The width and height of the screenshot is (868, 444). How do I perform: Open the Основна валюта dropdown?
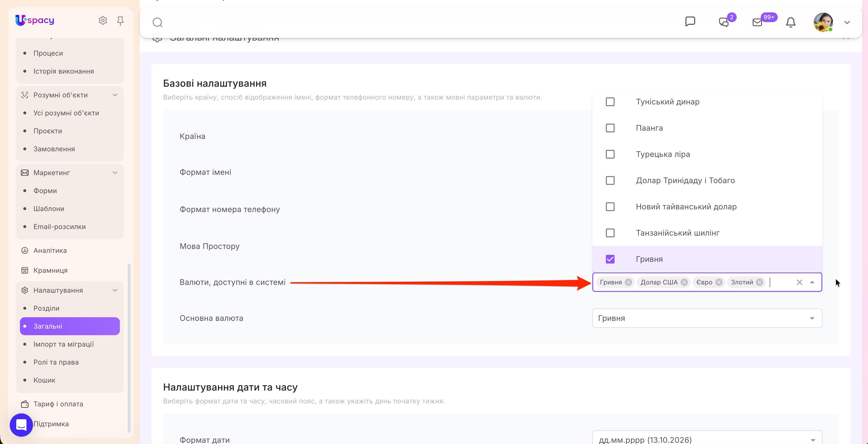pyautogui.click(x=707, y=318)
